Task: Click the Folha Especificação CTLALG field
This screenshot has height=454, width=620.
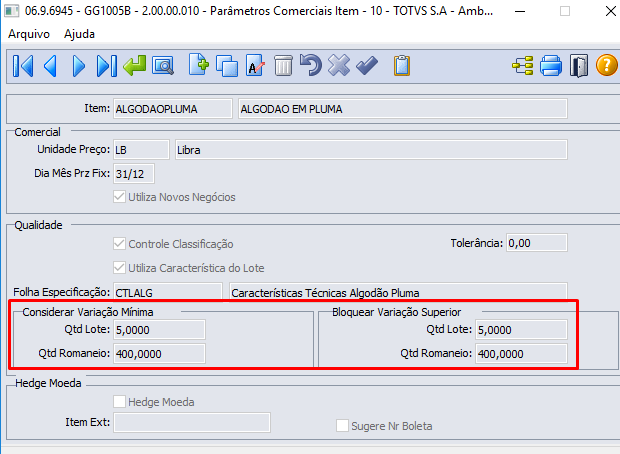Action: point(168,292)
